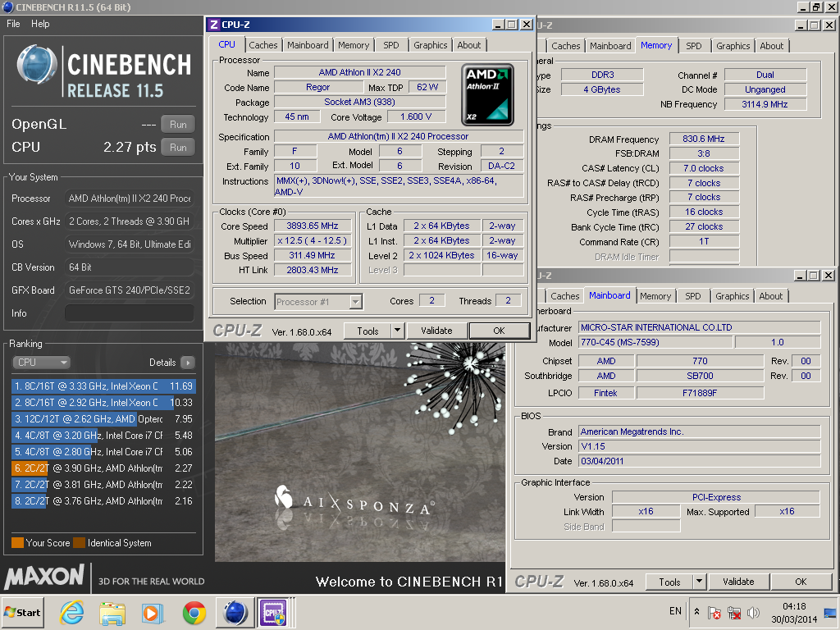This screenshot has width=840, height=630.
Task: Open Windows Explorer folder in taskbar
Action: 112,612
